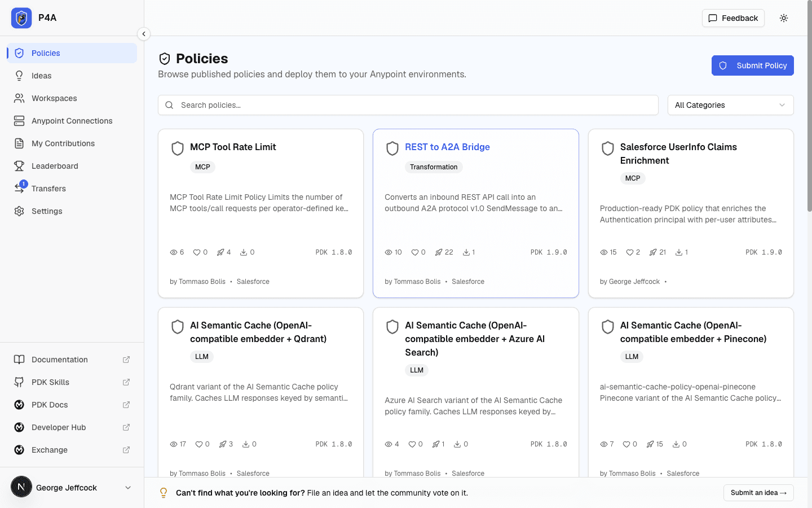
Task: Open AI Semantic Cache Azure AI Search policy
Action: tap(475, 339)
